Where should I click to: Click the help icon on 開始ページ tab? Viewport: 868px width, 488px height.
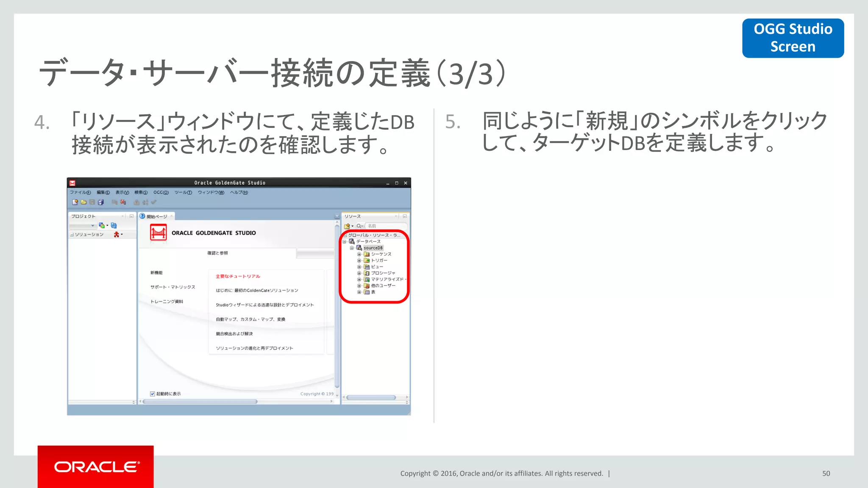pyautogui.click(x=142, y=216)
